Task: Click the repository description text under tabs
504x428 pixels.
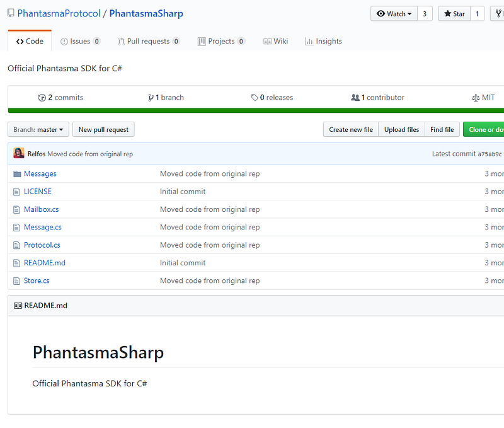Action: click(65, 69)
